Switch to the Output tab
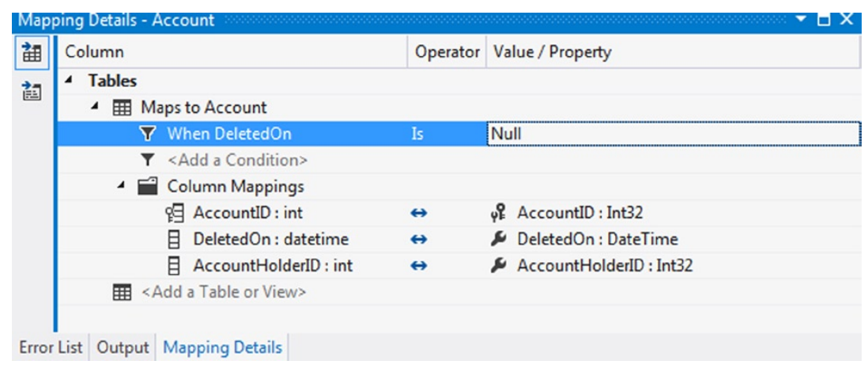 pyautogui.click(x=123, y=347)
